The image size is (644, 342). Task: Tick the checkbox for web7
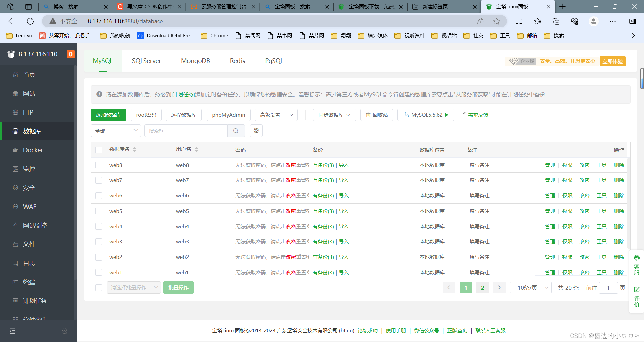[x=99, y=180]
